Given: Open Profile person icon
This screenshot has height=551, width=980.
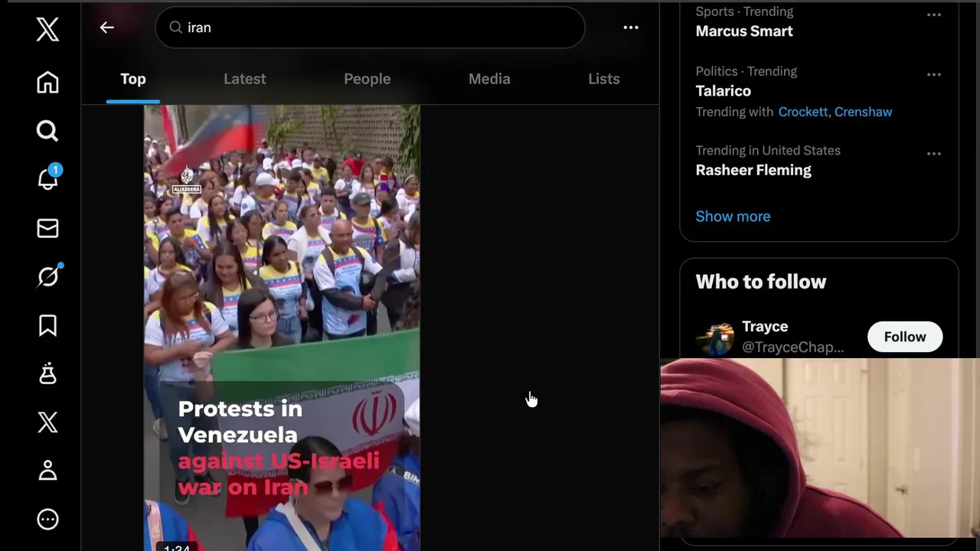Looking at the screenshot, I should coord(47,470).
